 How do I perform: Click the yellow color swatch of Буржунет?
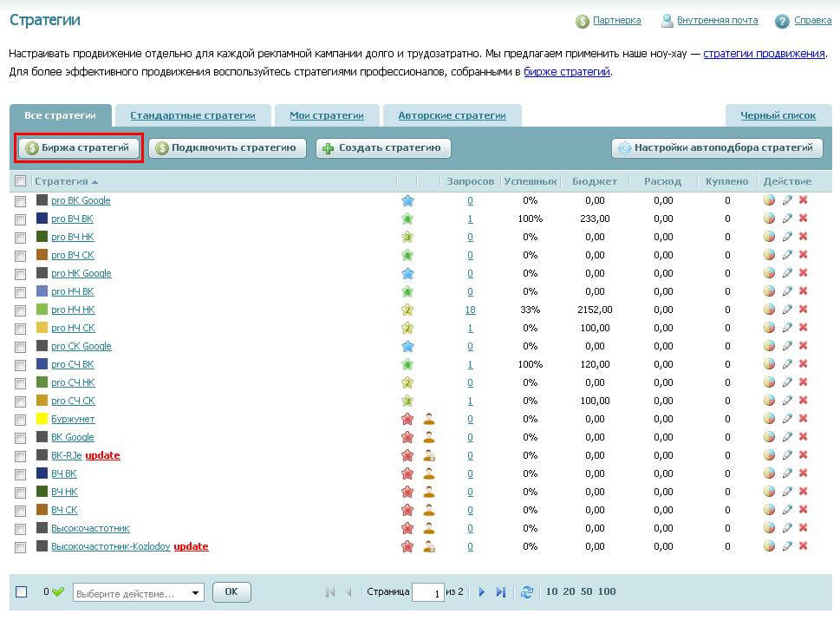42,419
